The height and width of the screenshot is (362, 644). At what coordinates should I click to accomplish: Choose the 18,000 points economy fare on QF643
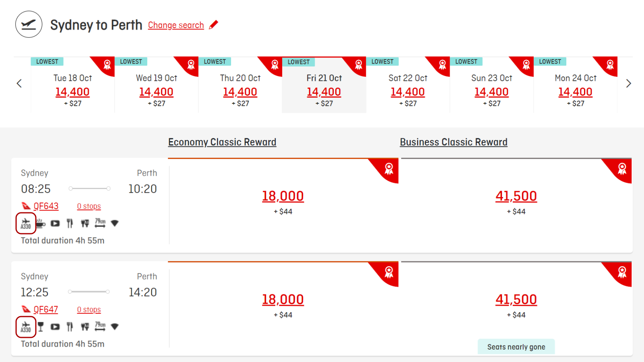283,196
